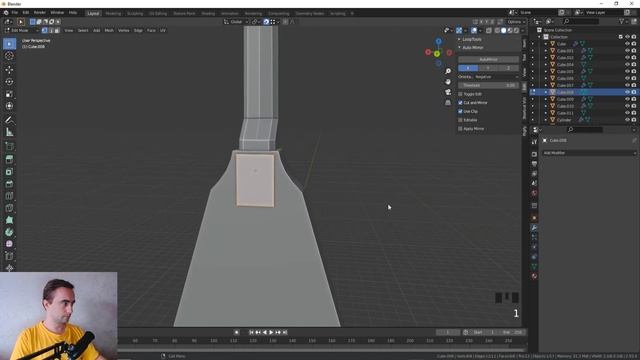Image resolution: width=640 pixels, height=360 pixels.
Task: Toggle the snapping magnet icon
Action: [266, 22]
